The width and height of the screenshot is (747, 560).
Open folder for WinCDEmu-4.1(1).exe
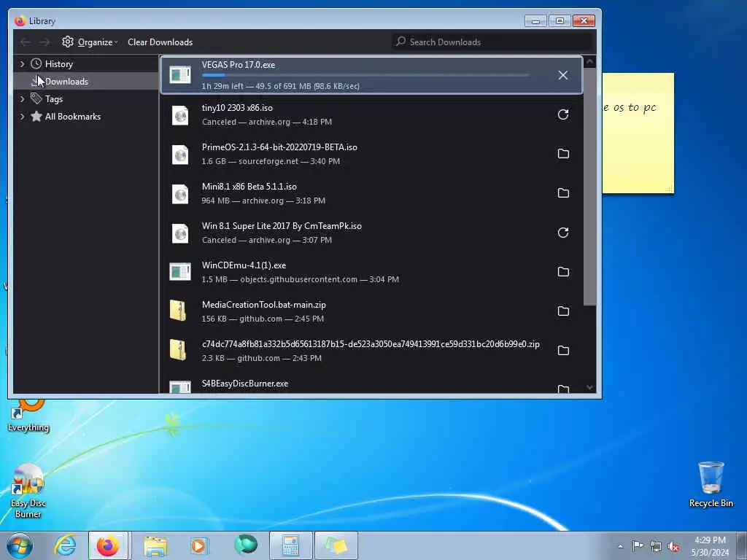point(563,271)
